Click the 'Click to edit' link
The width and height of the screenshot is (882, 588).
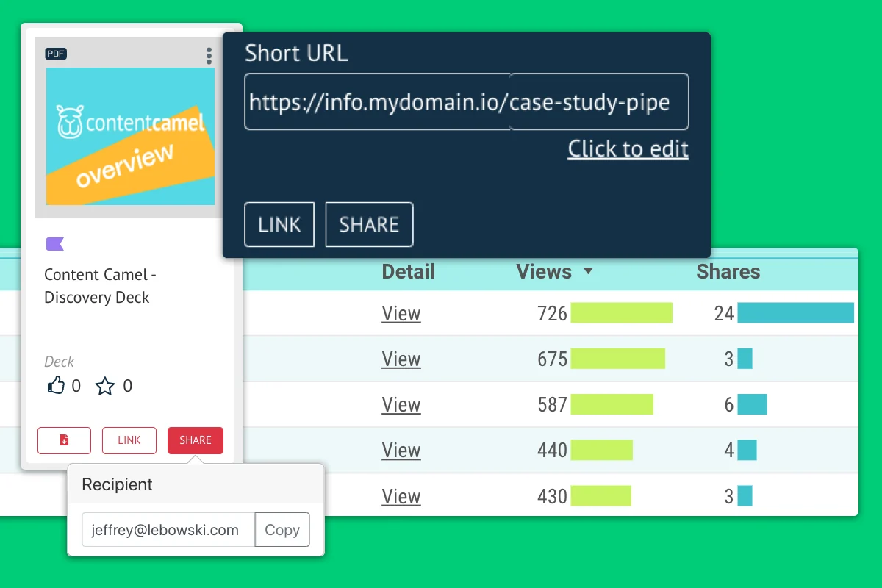(628, 149)
